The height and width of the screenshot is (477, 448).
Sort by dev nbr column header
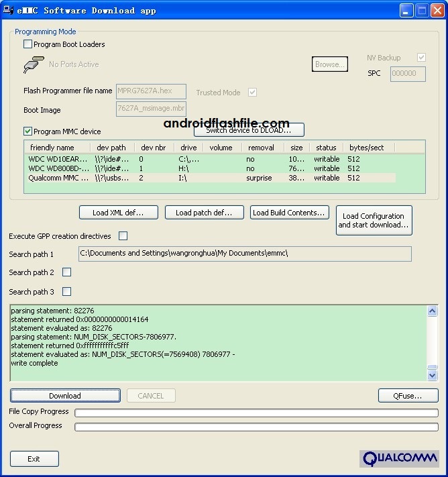pos(154,148)
